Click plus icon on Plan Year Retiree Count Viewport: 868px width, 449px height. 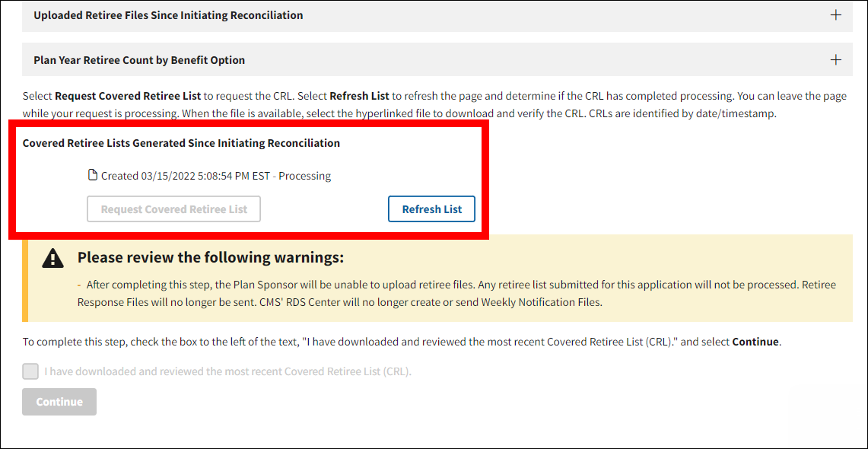(x=835, y=60)
